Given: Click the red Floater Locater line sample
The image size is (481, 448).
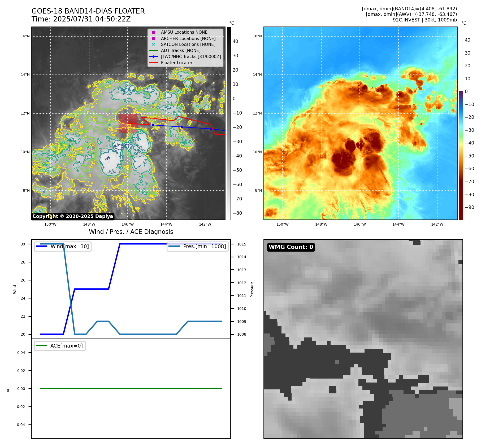Looking at the screenshot, I should [153, 63].
